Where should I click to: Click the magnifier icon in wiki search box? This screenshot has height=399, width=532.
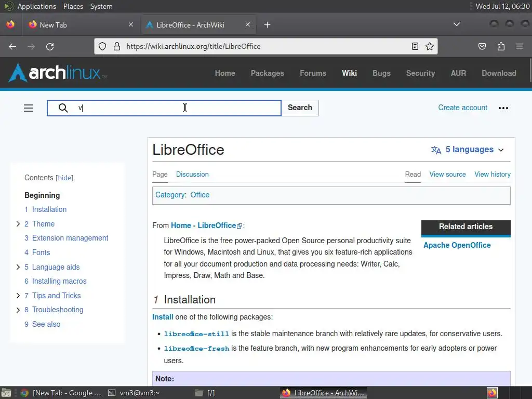point(63,108)
